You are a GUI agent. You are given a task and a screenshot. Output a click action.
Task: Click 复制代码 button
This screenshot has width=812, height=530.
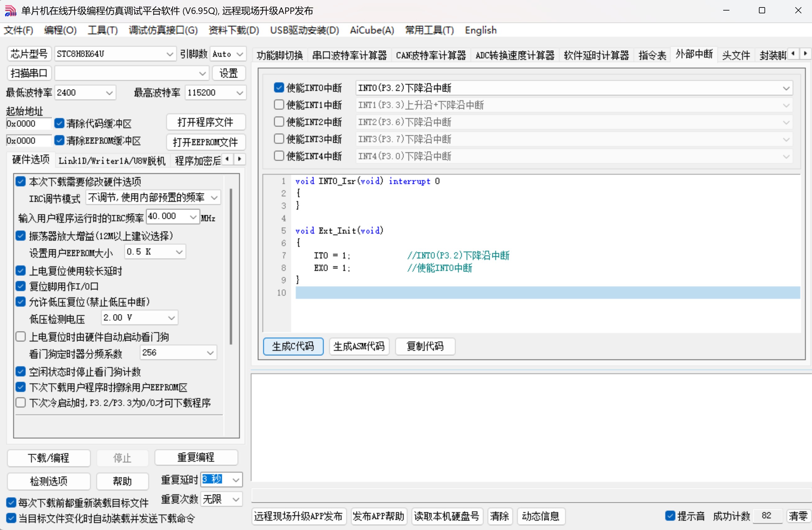[x=425, y=346]
